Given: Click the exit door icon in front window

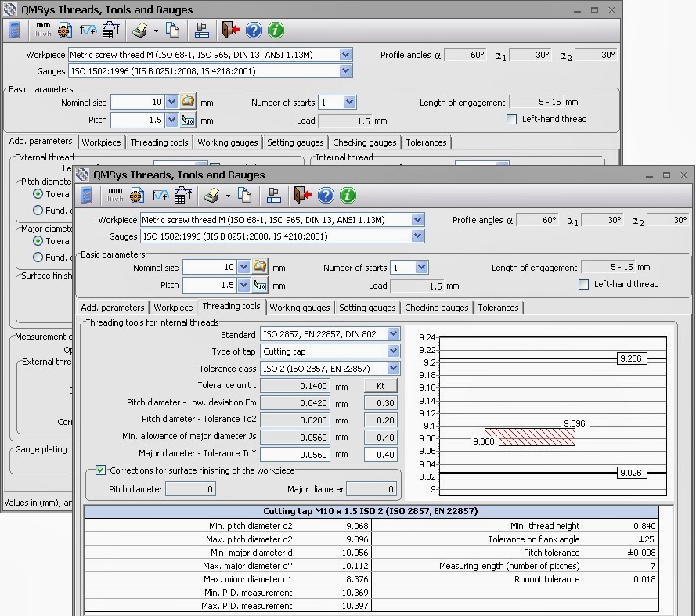Looking at the screenshot, I should pos(303,195).
